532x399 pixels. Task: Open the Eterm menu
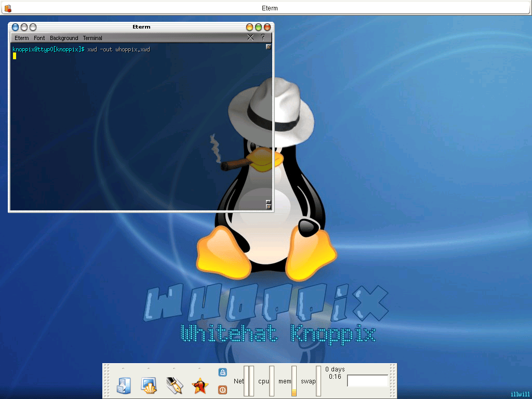tap(22, 38)
